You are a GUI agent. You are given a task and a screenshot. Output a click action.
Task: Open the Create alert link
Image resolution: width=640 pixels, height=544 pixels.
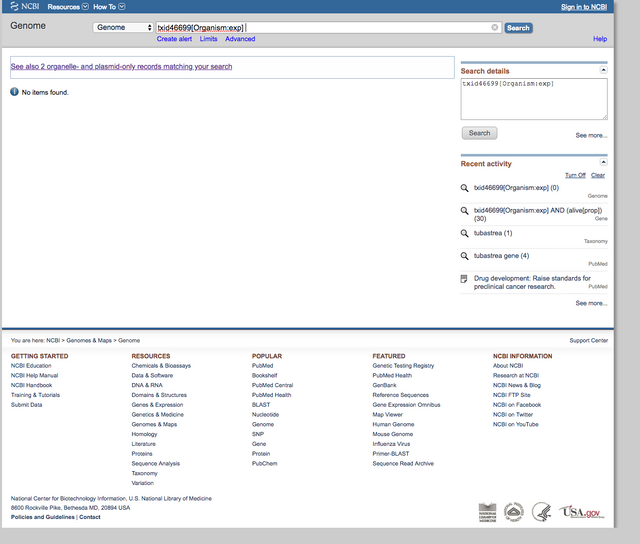coord(174,39)
